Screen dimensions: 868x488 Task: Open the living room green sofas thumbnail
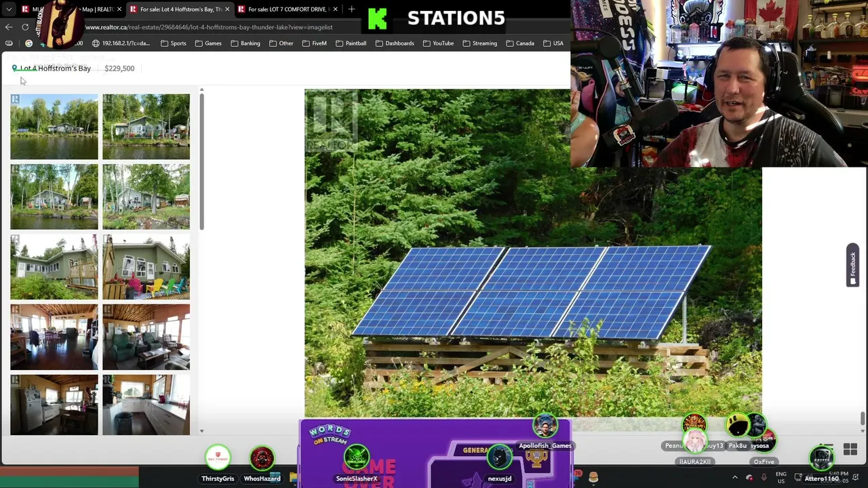click(x=146, y=337)
